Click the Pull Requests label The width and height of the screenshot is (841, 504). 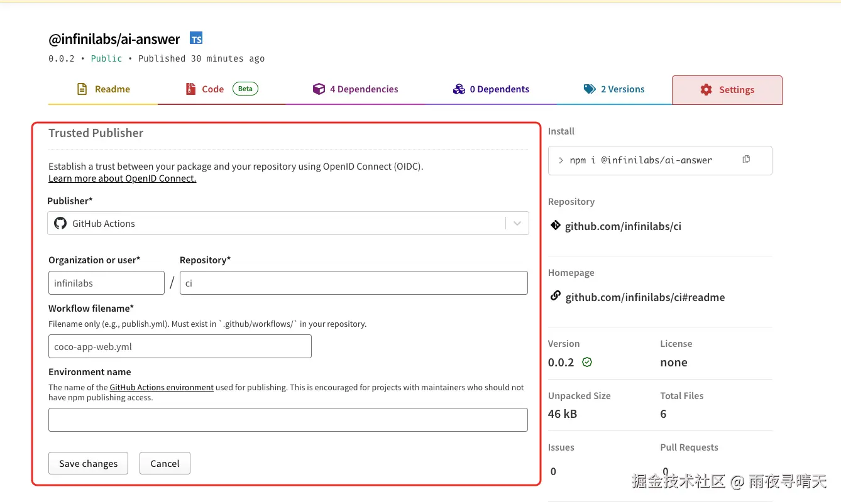689,447
